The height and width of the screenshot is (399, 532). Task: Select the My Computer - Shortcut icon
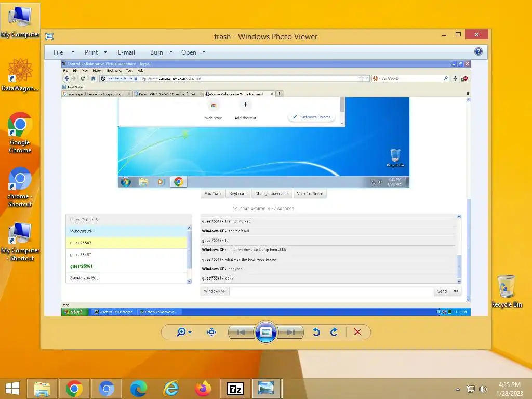pos(20,242)
